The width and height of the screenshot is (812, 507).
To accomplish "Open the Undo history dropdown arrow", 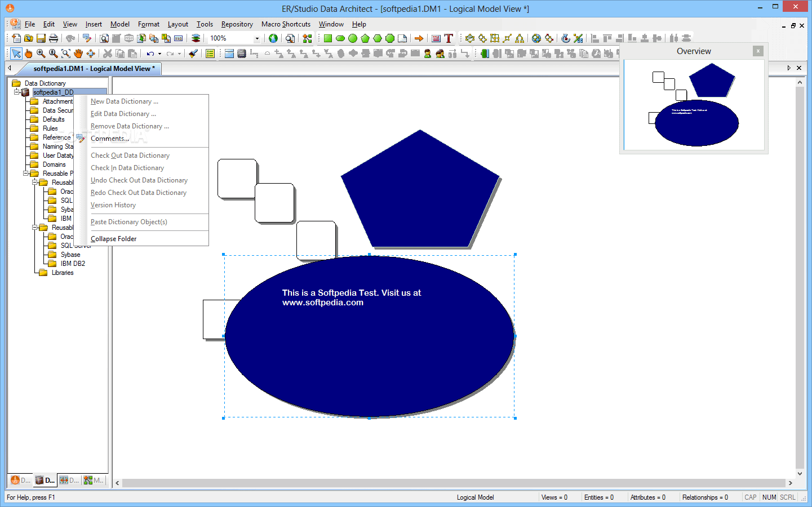I will (x=159, y=54).
